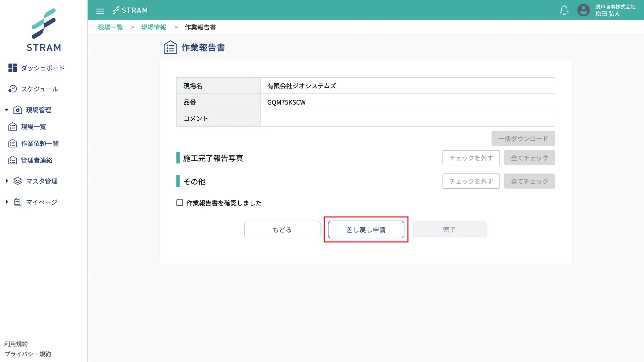This screenshot has width=644, height=362.
Task: Open Dashboard via its grid icon
Action: tap(12, 68)
